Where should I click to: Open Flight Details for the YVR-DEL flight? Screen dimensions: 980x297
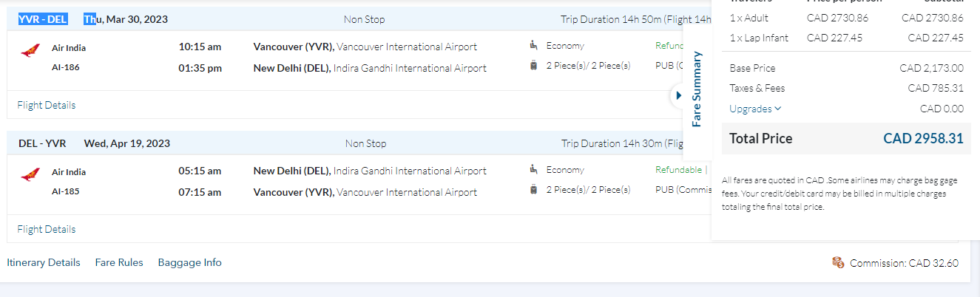[47, 105]
